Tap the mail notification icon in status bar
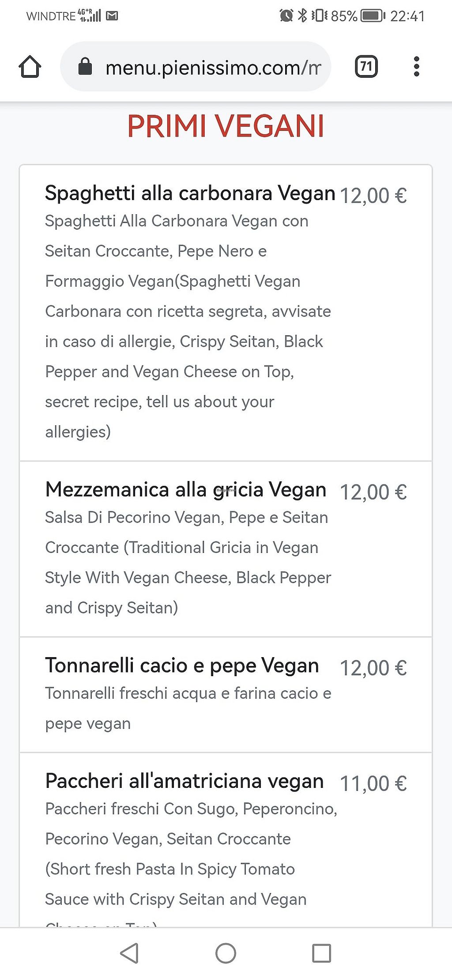Viewport: 452px width, 980px height. (x=112, y=16)
